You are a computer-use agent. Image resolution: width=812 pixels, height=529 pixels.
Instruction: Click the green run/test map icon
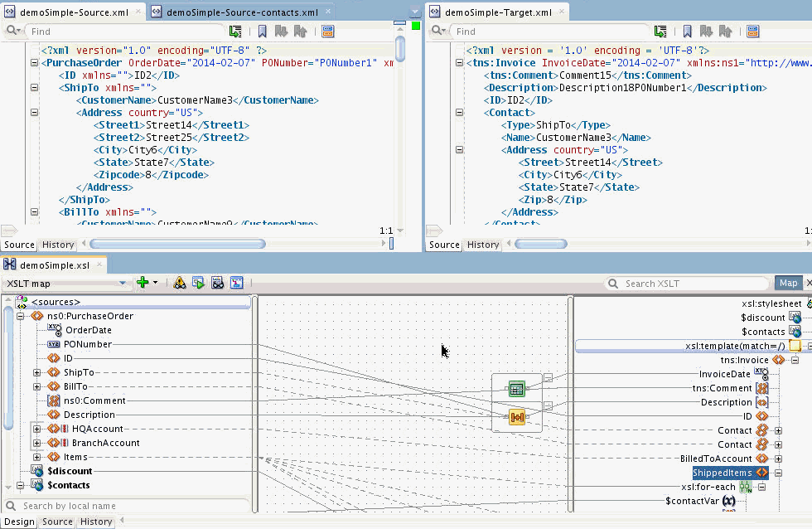pos(198,283)
